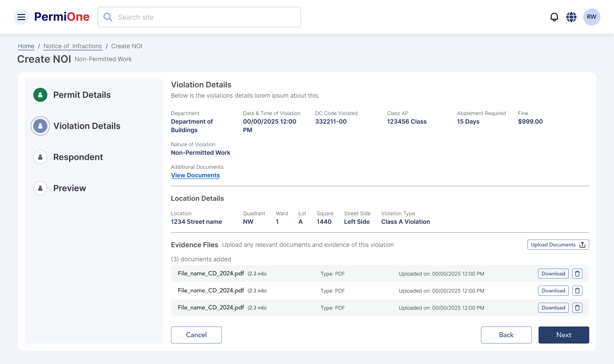Screen dimensions: 614x364
Task: Open the hamburger navigation menu
Action: click(x=21, y=17)
